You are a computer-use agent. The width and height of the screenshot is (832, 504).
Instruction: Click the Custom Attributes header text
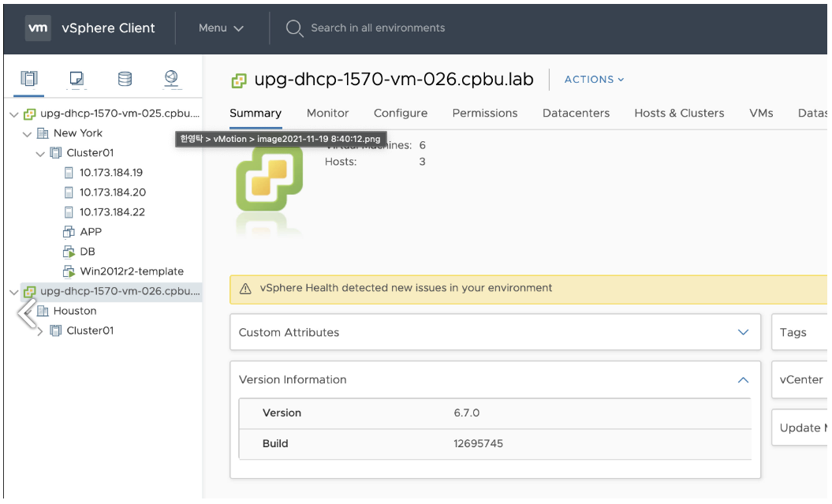tap(289, 333)
